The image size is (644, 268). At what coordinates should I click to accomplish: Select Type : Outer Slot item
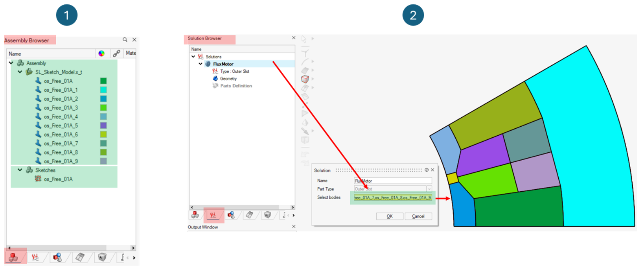(x=235, y=71)
